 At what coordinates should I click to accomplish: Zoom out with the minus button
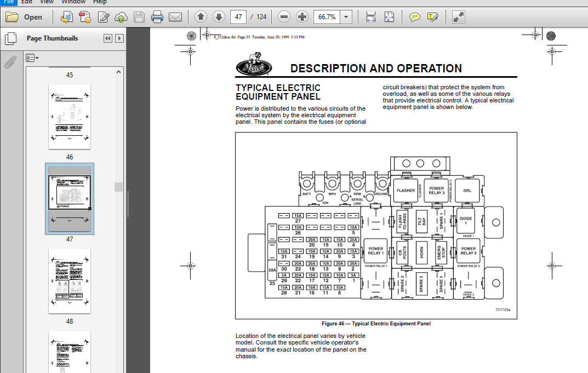[284, 17]
